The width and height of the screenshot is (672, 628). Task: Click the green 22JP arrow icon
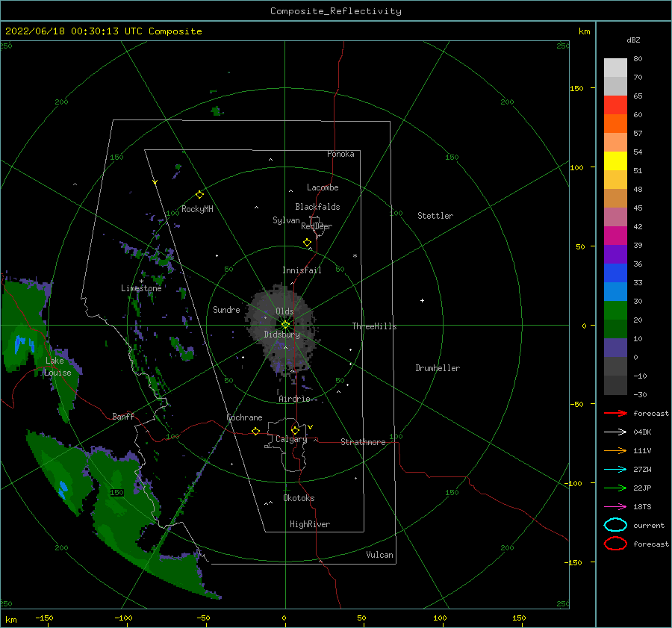coord(615,488)
